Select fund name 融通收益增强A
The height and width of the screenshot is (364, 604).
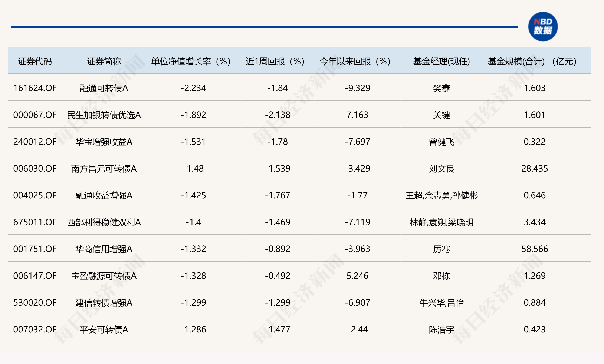click(x=104, y=195)
